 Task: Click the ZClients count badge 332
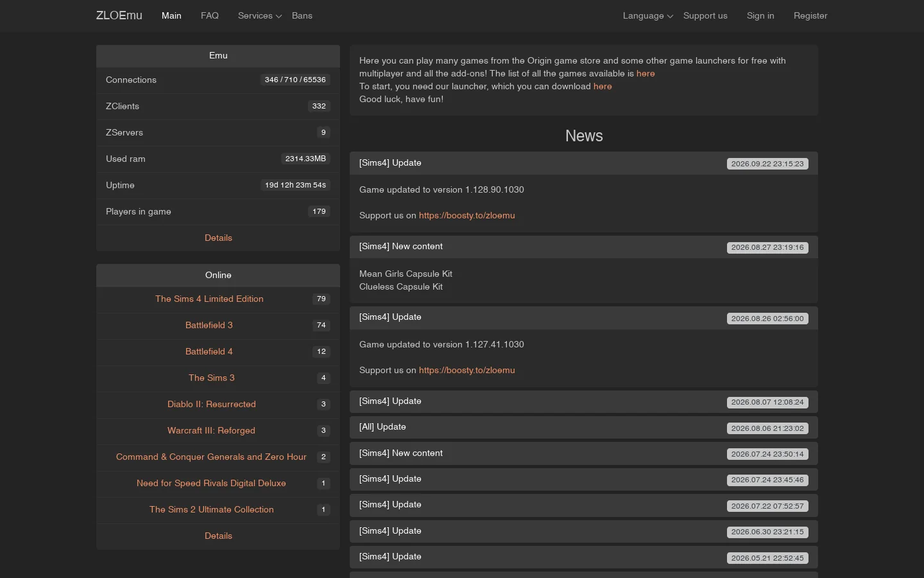pos(319,106)
